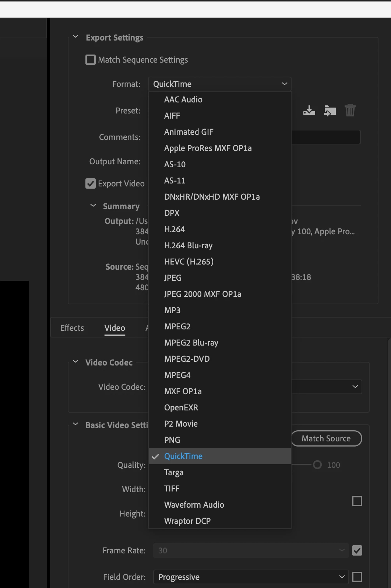Pick MPEG2 format option
Screen dimensions: 391x588
pos(220,326)
